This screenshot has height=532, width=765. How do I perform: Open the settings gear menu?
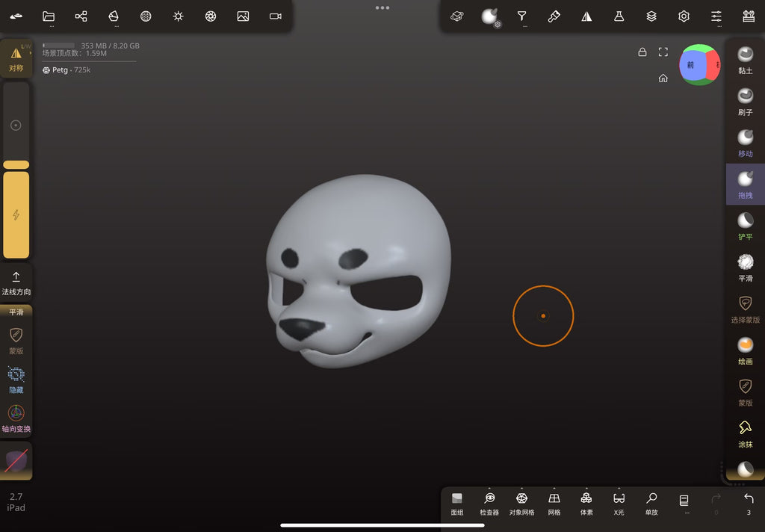[684, 16]
